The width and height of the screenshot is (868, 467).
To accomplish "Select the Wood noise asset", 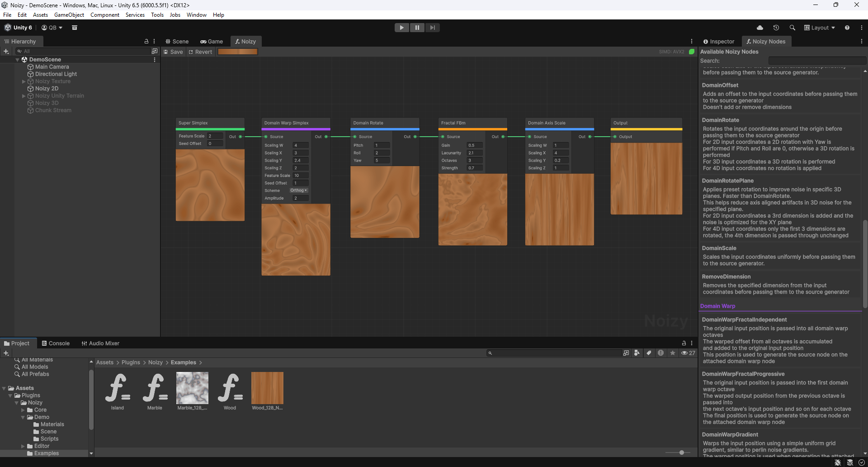I will 230,391.
